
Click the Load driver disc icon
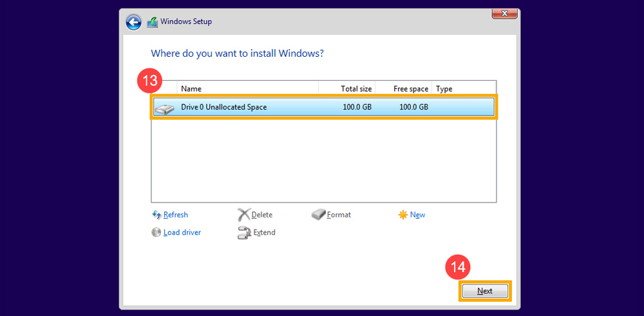156,232
